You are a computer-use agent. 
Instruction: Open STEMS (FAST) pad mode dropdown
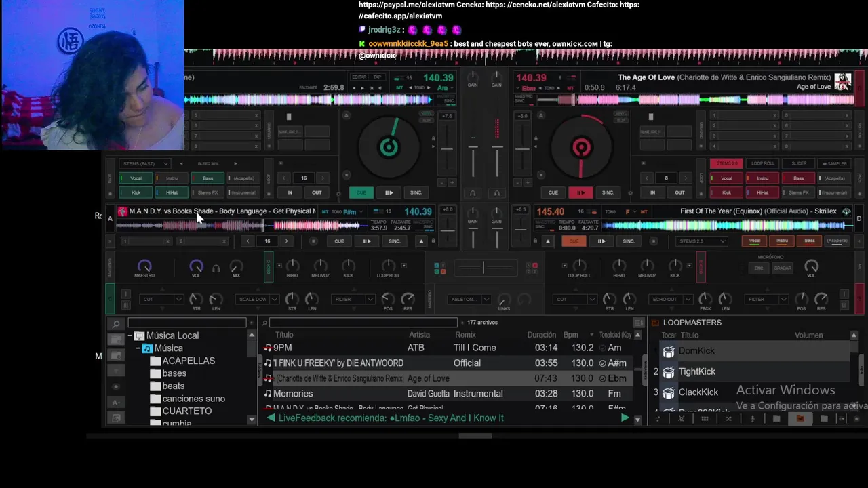[144, 163]
